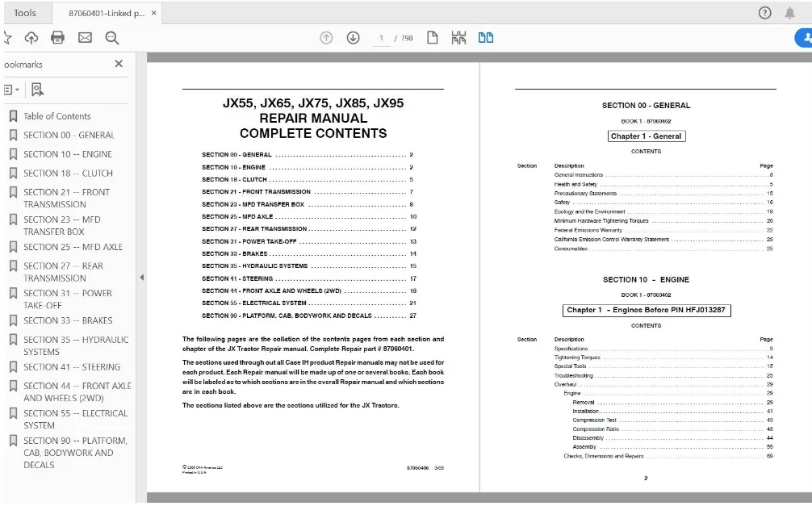Open bookmarks options dropdown menu
This screenshot has width=812, height=506.
(x=11, y=90)
